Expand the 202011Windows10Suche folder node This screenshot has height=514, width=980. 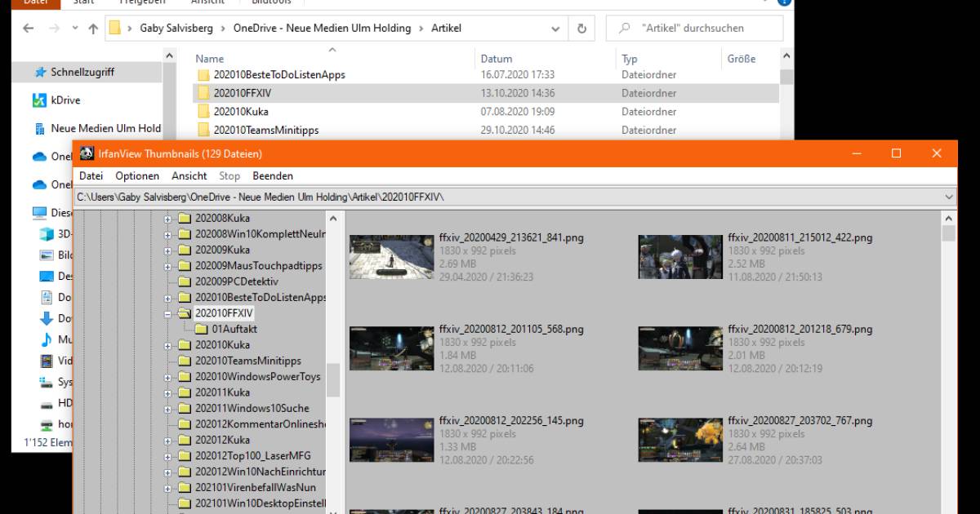pos(168,408)
